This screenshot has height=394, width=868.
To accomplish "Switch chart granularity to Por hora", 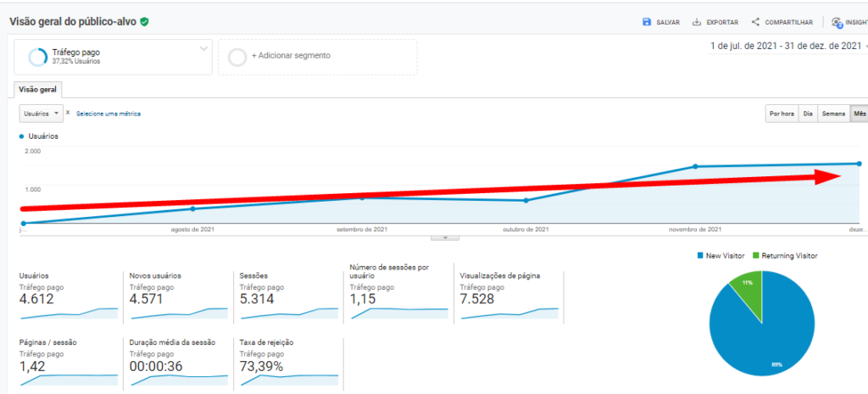I will tap(781, 114).
